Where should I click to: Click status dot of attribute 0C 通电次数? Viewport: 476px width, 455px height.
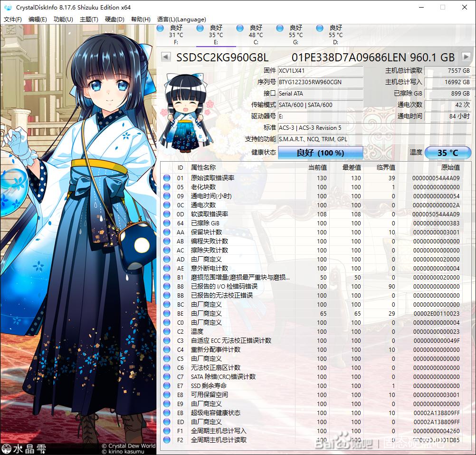(x=167, y=205)
